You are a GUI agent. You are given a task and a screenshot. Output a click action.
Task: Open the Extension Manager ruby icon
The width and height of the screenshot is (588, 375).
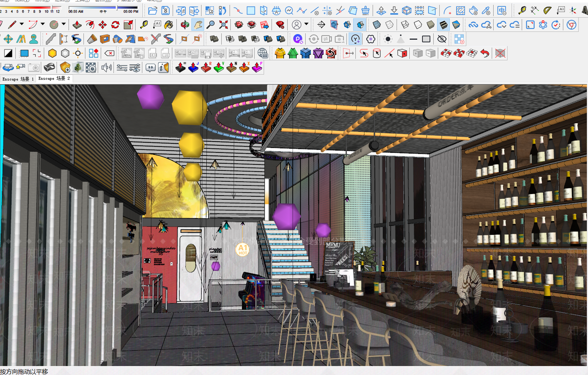tap(280, 25)
